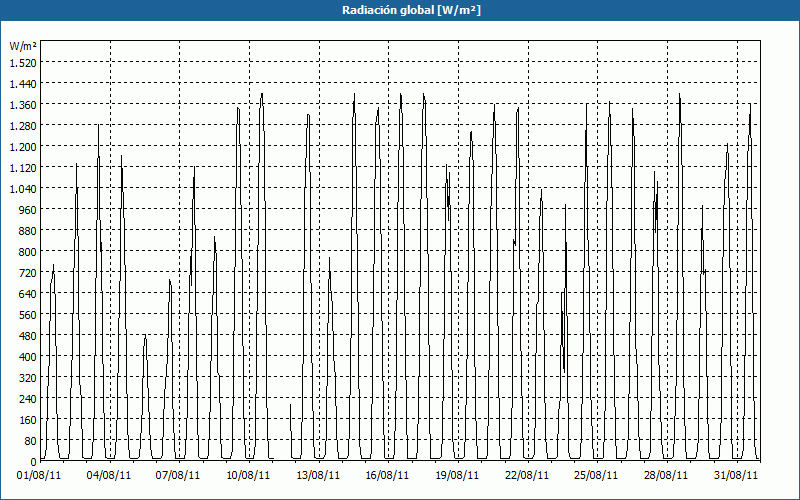
Task: Click the 960 y-axis value
Action: [x=28, y=209]
